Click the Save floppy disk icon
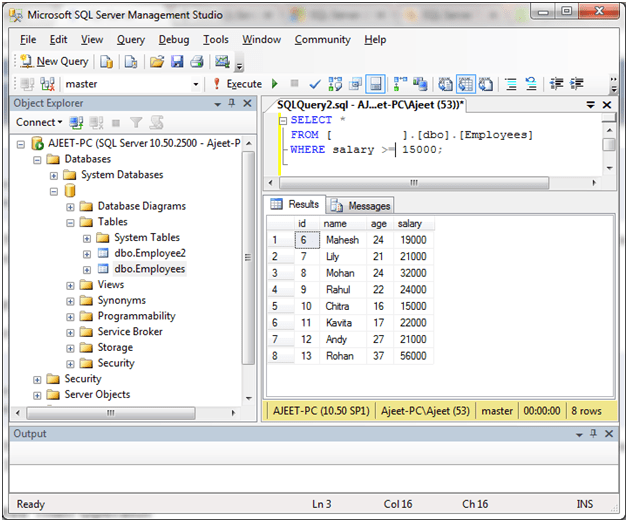628x522 pixels. pos(176,62)
